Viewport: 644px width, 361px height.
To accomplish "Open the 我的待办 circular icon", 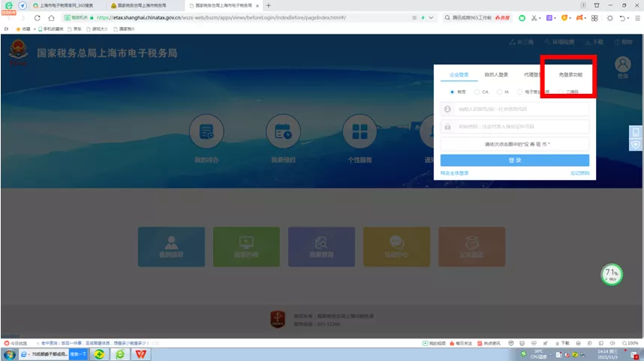I will click(206, 132).
